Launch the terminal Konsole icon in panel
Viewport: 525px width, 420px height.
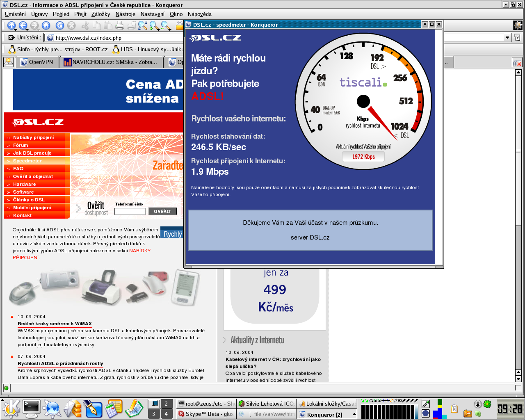coord(32,408)
